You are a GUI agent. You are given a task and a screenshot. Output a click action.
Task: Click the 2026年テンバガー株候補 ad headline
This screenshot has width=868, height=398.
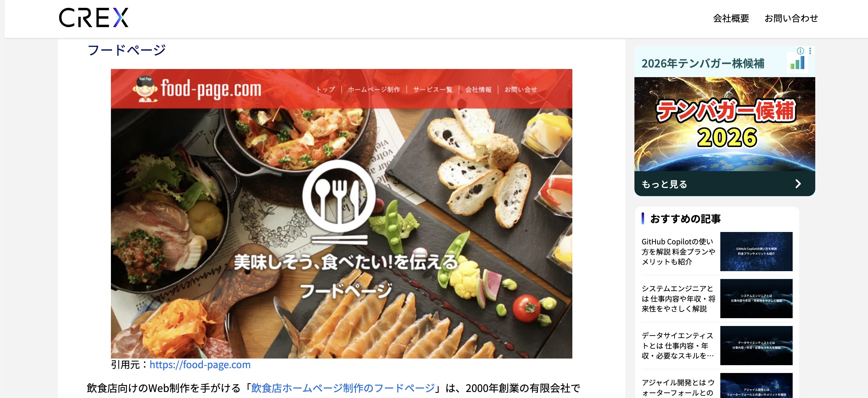click(x=703, y=63)
